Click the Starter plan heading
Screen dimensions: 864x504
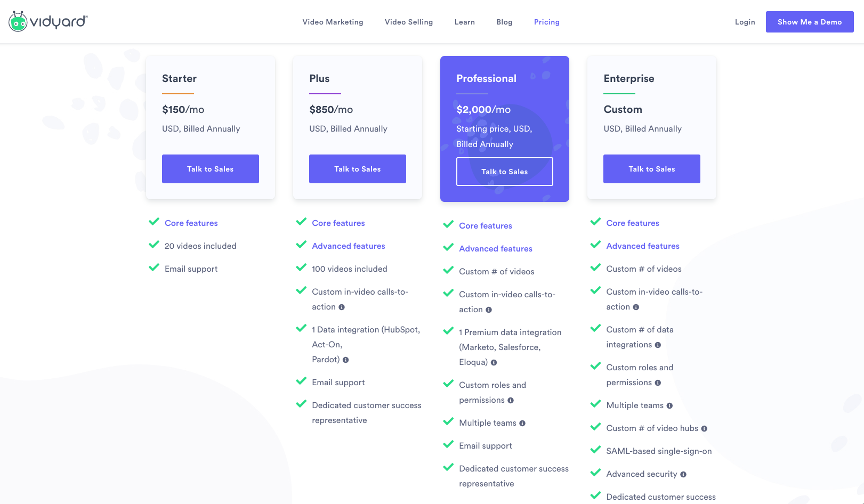pyautogui.click(x=180, y=78)
